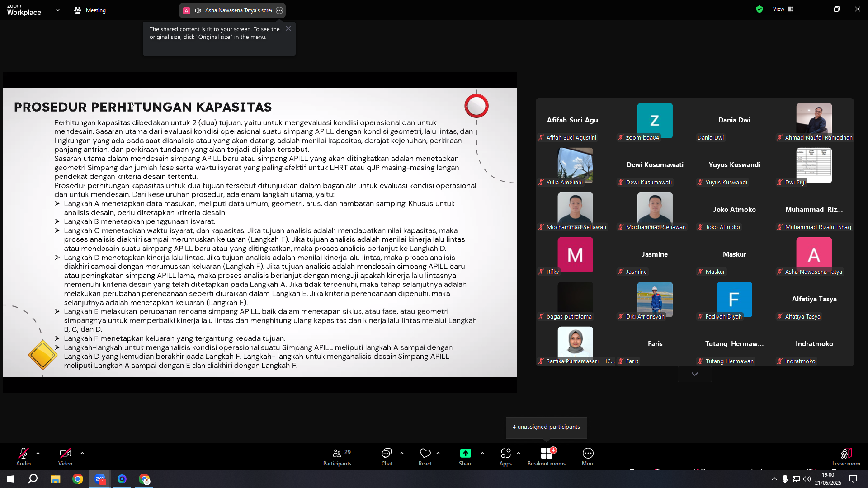Click Indratmoko participant name

coord(814,344)
